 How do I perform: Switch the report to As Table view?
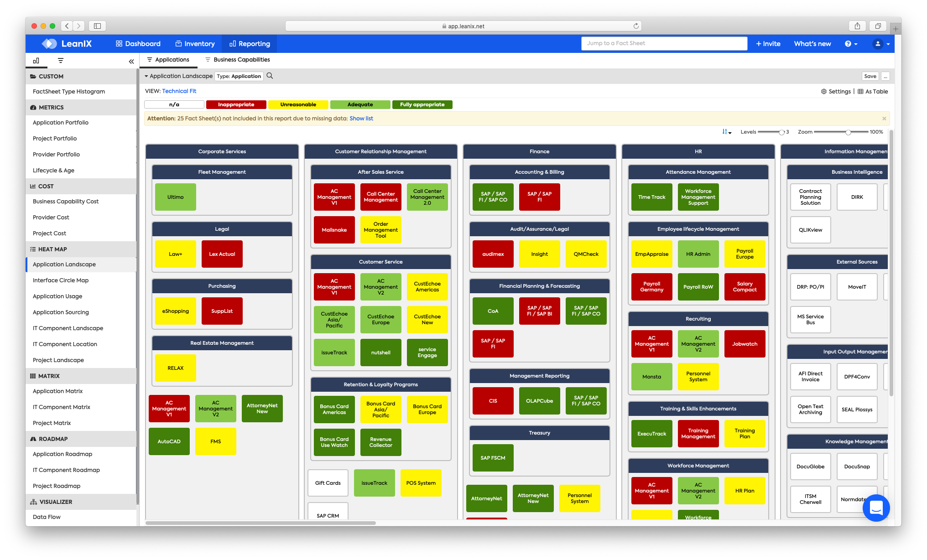click(873, 91)
